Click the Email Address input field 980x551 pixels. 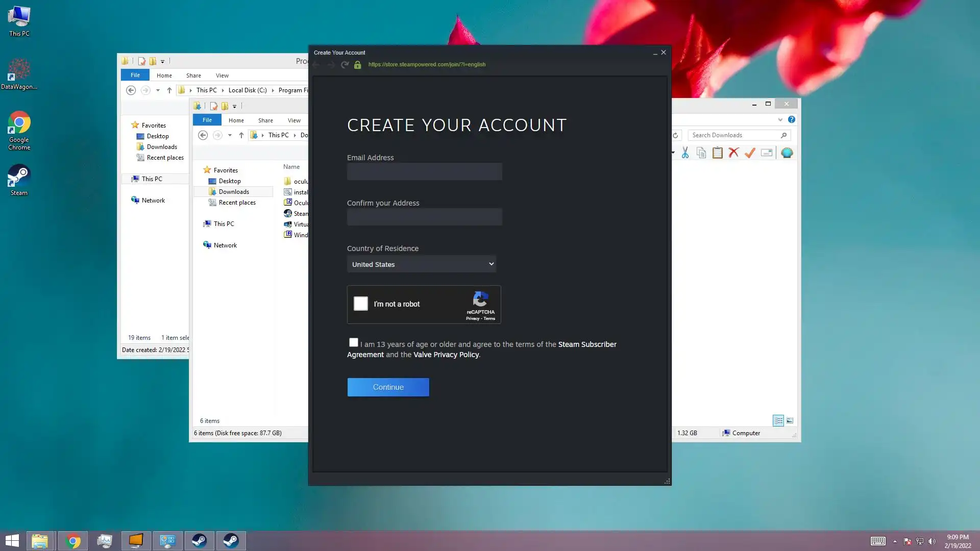pos(424,171)
